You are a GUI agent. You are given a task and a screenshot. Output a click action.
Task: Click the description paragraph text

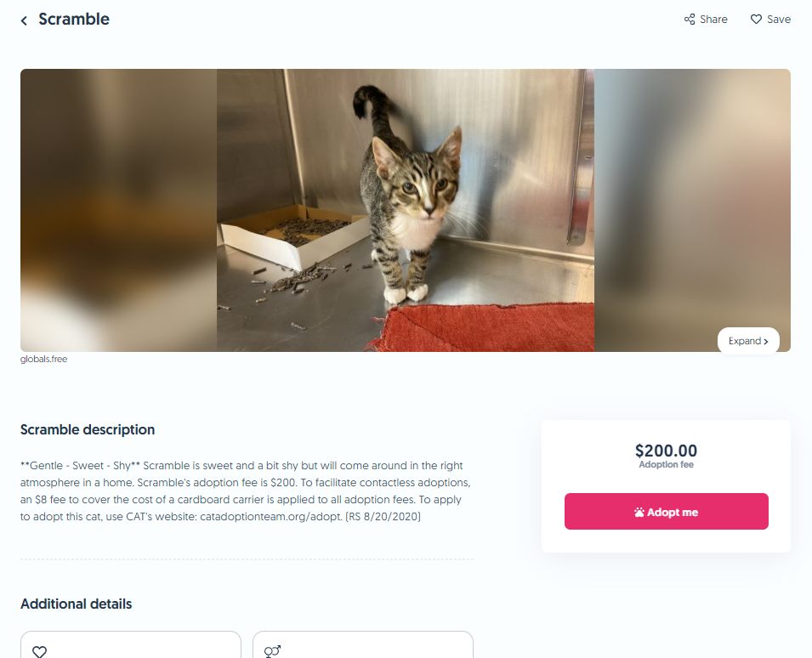tap(246, 491)
